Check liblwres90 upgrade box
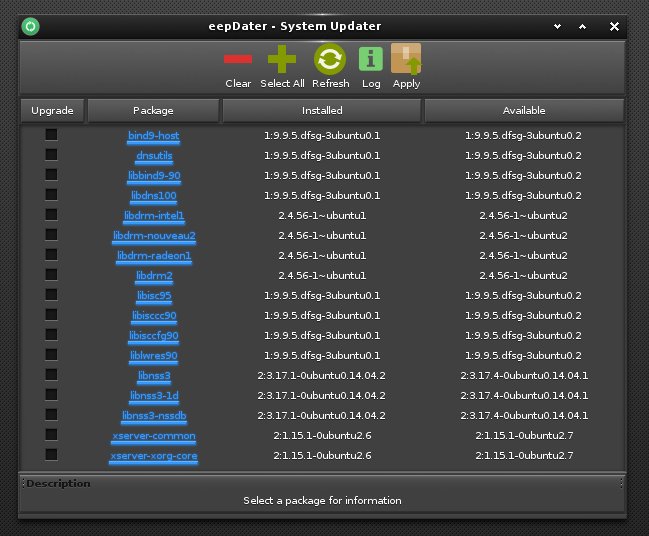The width and height of the screenshot is (649, 536). (51, 354)
